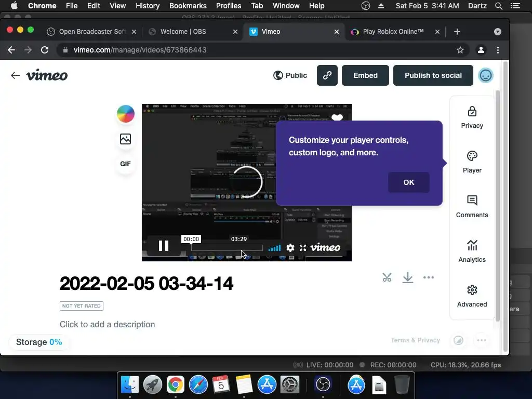Click the page vertical scrollbar

click(x=505, y=206)
